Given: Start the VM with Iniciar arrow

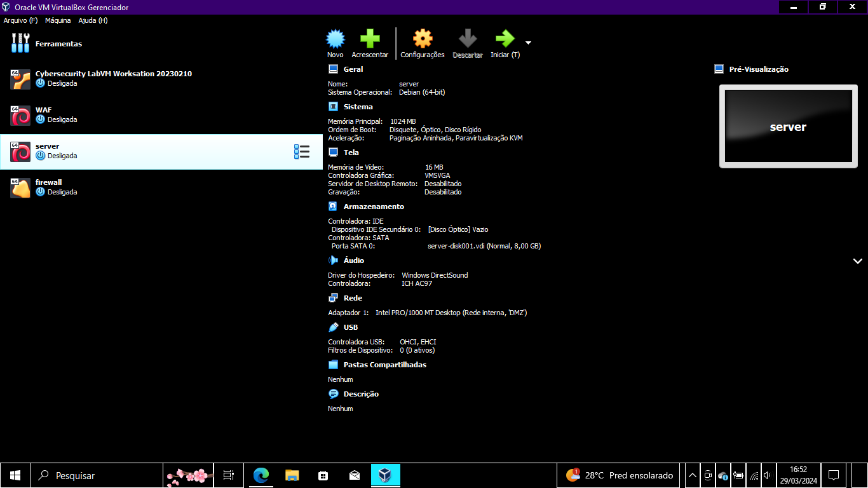Looking at the screenshot, I should tap(505, 39).
